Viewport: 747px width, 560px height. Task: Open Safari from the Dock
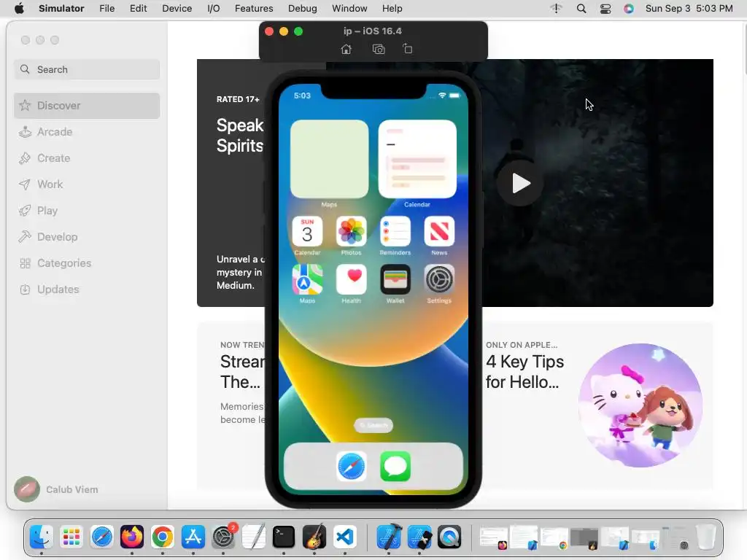coord(102,537)
